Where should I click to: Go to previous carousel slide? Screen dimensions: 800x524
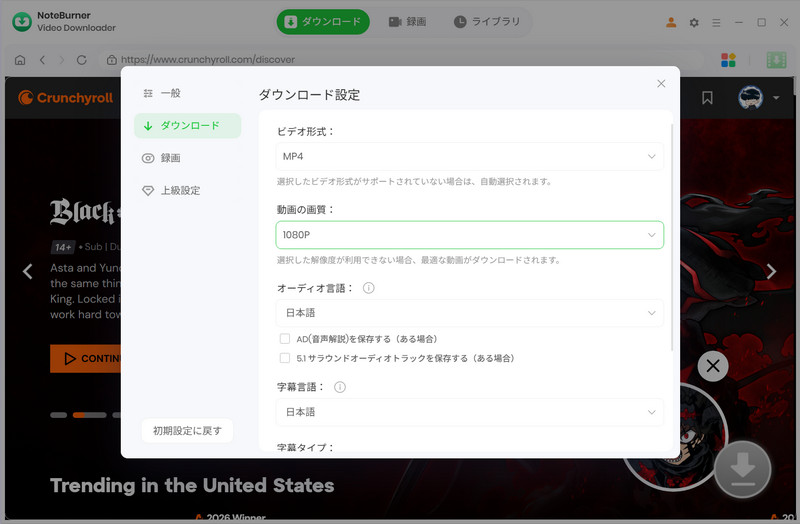[28, 271]
